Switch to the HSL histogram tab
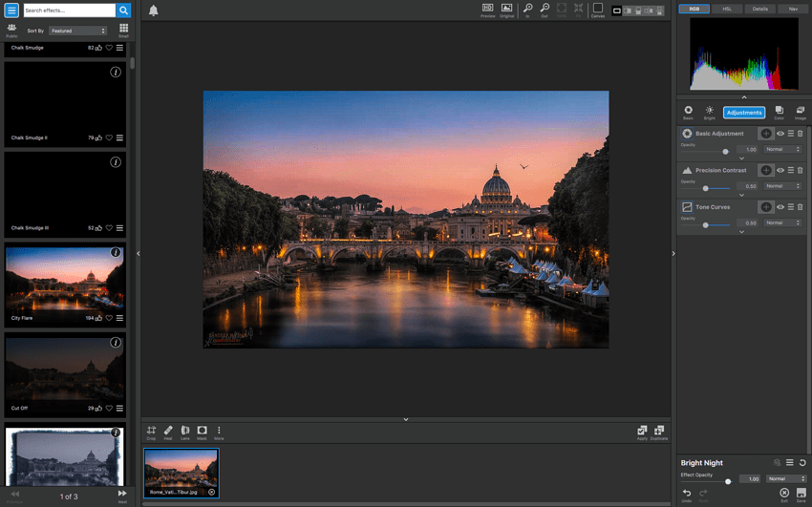The image size is (812, 507). click(726, 9)
